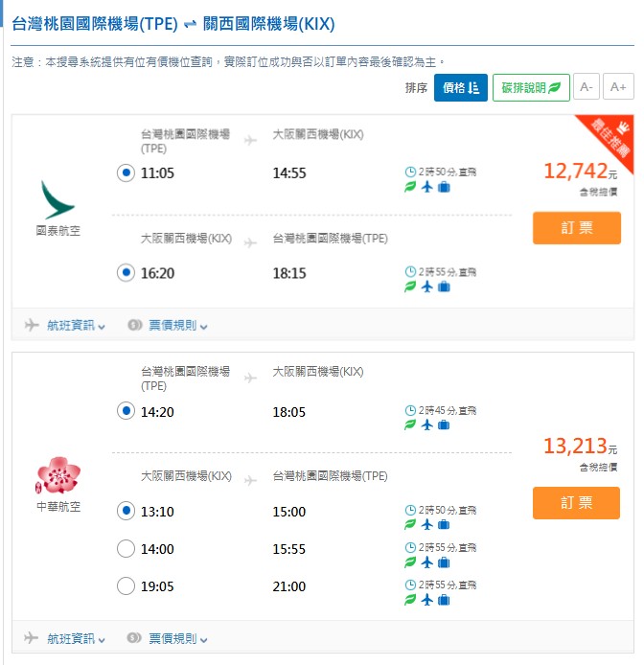Click luggage icon on 16:20 flight row
The width and height of the screenshot is (644, 665).
444,287
